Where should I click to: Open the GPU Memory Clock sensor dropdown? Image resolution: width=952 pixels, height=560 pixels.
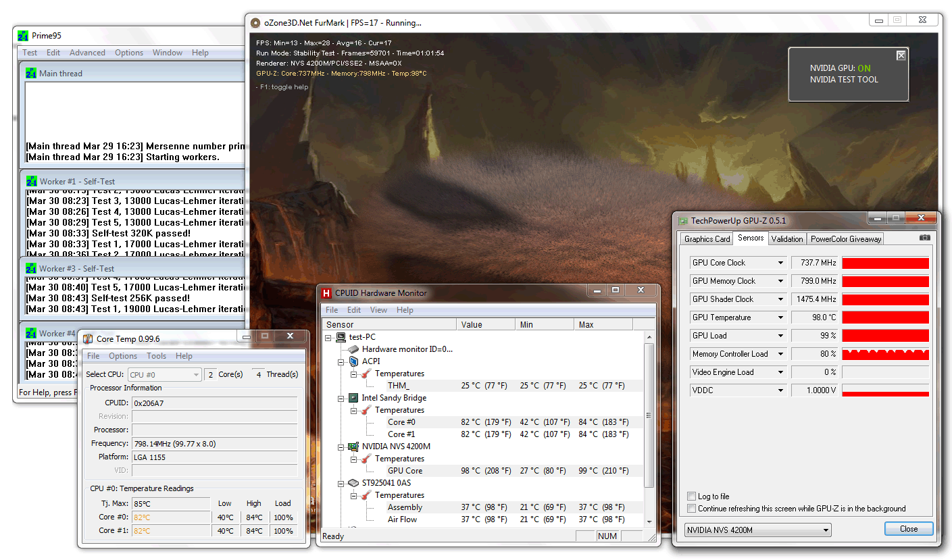click(x=780, y=281)
